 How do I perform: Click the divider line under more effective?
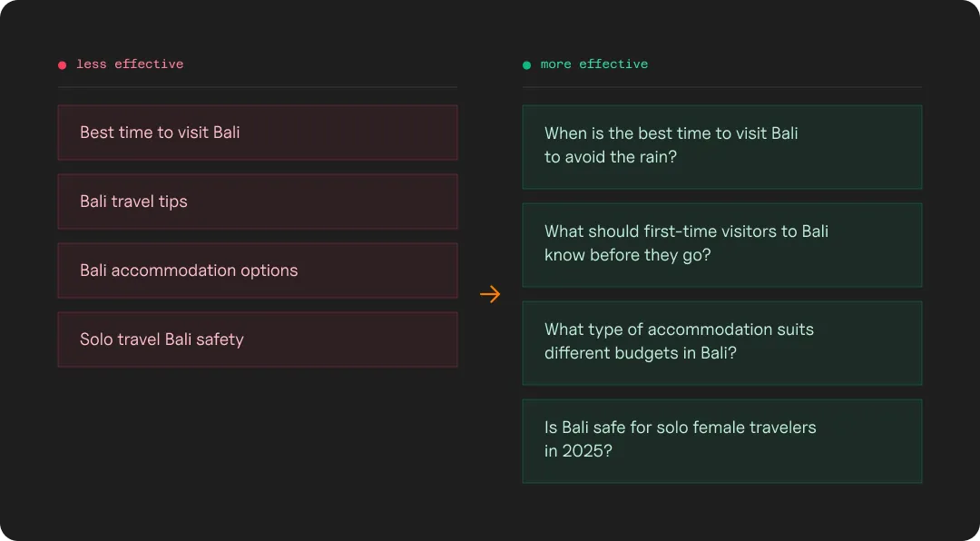click(x=722, y=87)
